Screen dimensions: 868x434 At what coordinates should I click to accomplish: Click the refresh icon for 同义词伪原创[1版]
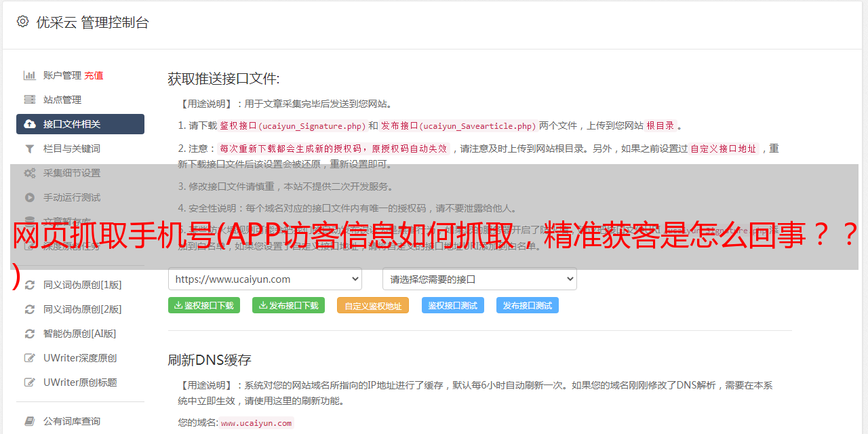(30, 285)
